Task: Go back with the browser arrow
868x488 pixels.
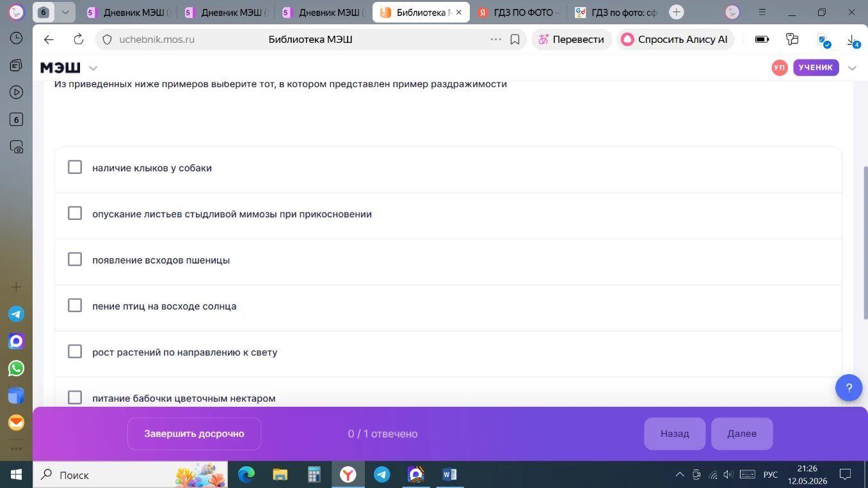Action: tap(49, 40)
